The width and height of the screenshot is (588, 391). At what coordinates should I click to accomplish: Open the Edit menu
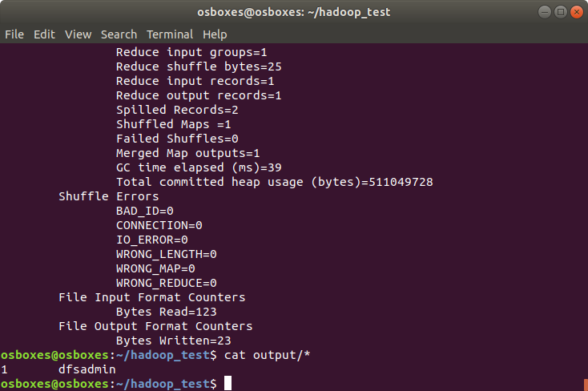(44, 34)
